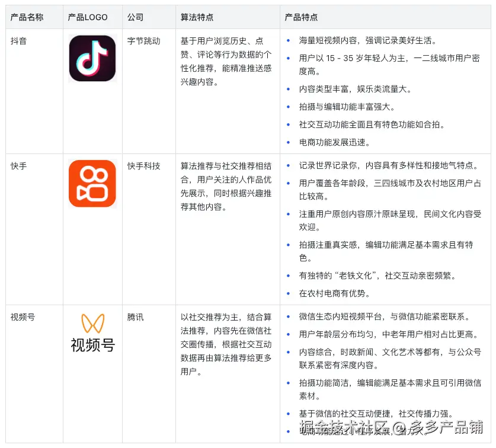Click bullet 内容综合，时政新闻、文化艺术等都有
This screenshot has height=448, width=496.
coord(390,359)
